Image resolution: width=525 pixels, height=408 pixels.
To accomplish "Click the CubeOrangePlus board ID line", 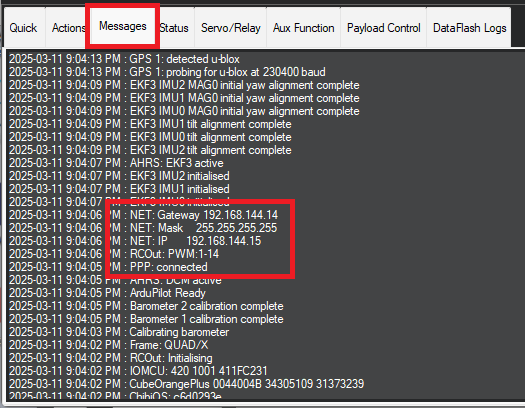I will pos(186,384).
